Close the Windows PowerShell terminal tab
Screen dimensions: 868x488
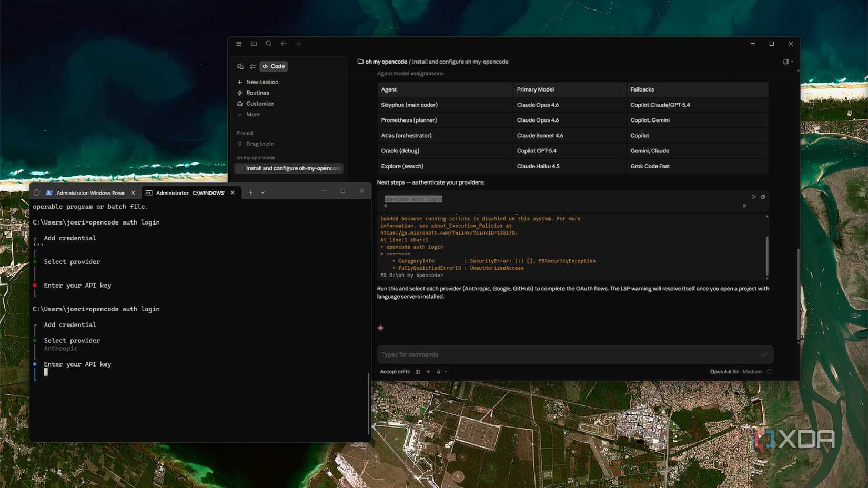tap(133, 193)
